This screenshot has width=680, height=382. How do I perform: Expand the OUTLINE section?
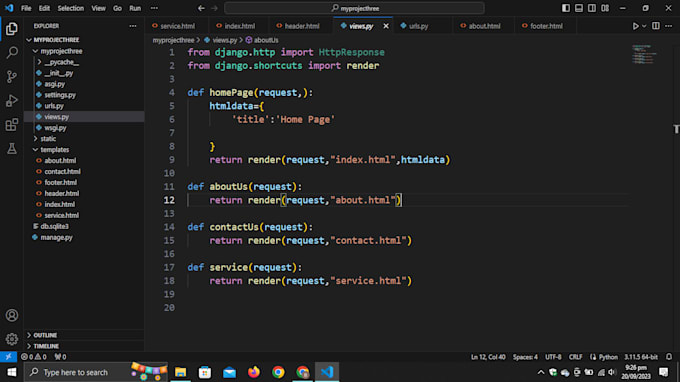85,335
